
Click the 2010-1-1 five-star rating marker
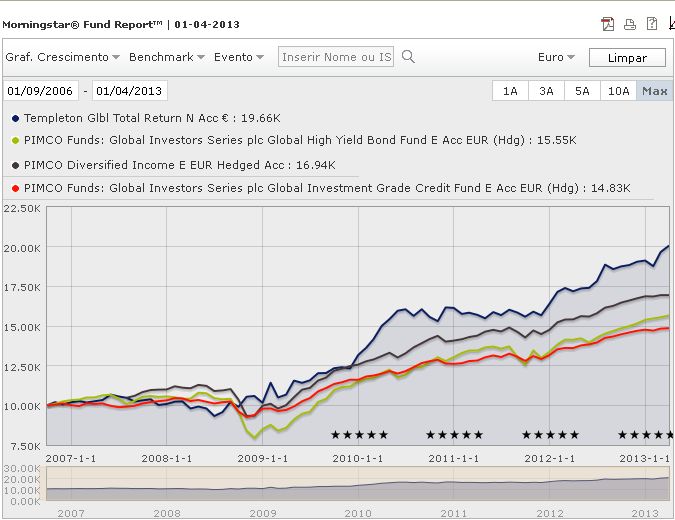(359, 435)
